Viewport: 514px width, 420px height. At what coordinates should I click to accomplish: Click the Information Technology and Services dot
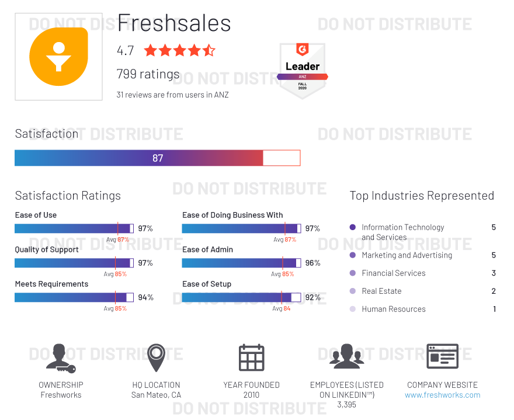(x=352, y=227)
